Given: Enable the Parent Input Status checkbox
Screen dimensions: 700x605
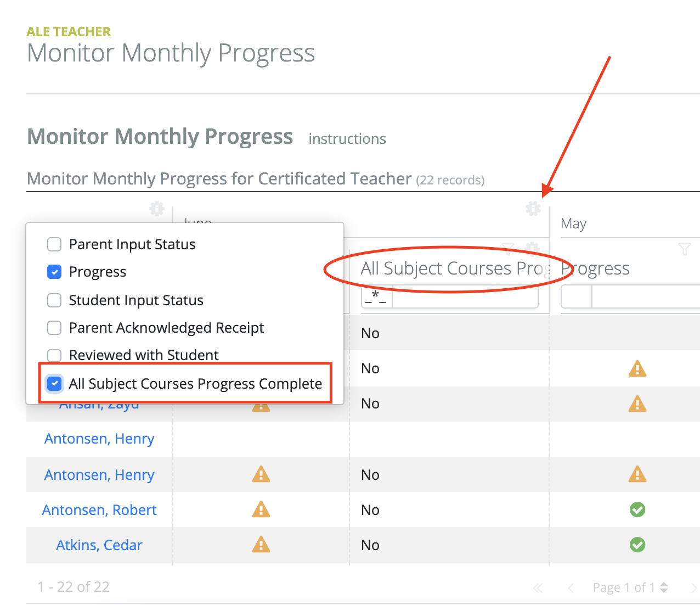Looking at the screenshot, I should point(54,244).
